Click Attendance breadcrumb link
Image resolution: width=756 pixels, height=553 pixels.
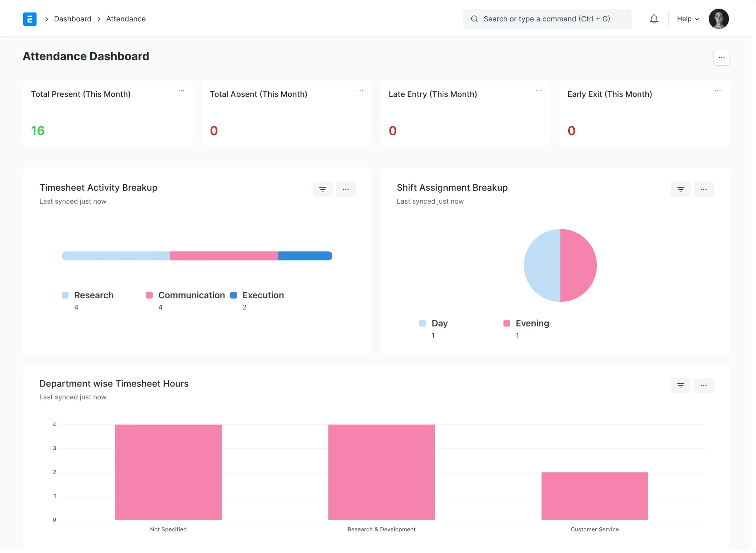point(126,19)
